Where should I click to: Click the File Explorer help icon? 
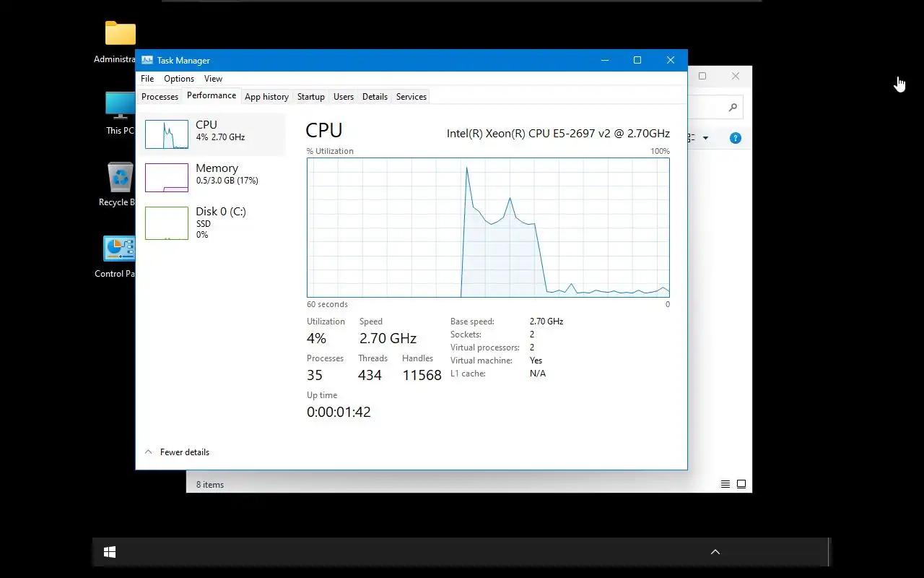(x=735, y=138)
